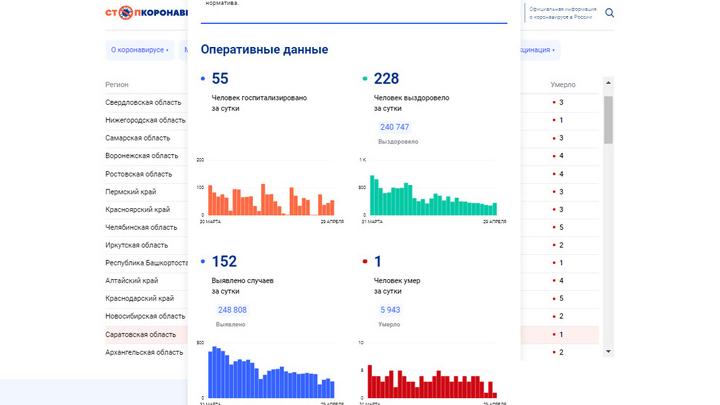Open the partially hidden «…инация» dropdown menu
The image size is (720, 405).
point(538,50)
